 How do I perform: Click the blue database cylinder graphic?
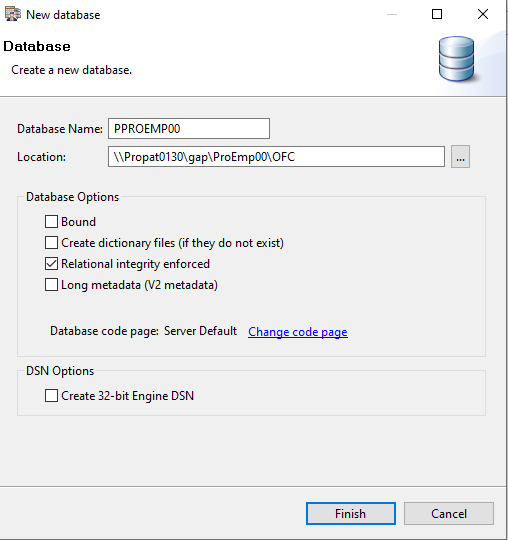456,59
